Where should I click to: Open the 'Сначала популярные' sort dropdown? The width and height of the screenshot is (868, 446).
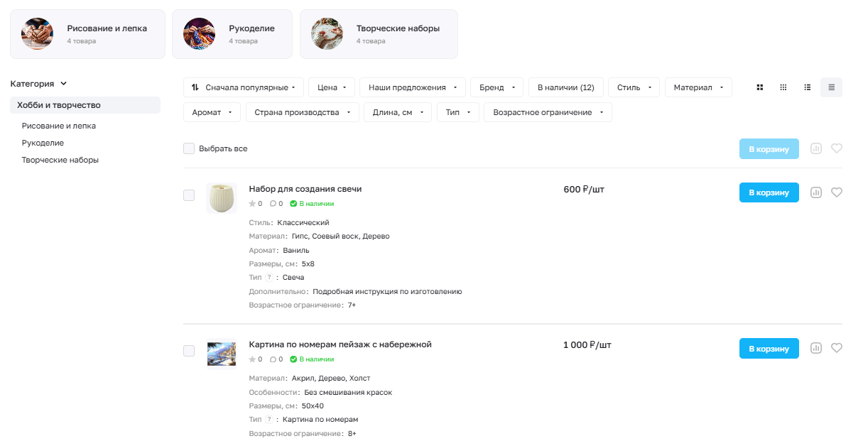pos(244,87)
